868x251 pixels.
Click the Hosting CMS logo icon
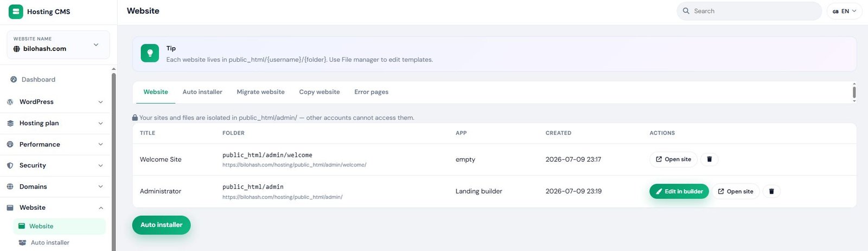coord(16,11)
